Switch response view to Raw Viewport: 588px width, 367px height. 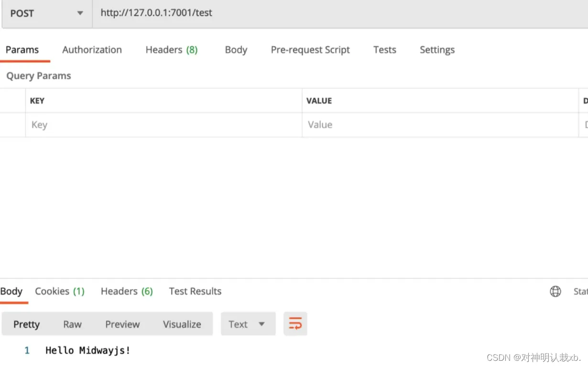[72, 324]
